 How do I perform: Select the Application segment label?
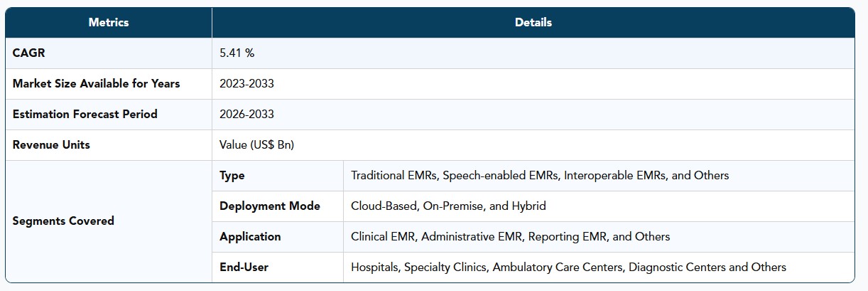[250, 236]
